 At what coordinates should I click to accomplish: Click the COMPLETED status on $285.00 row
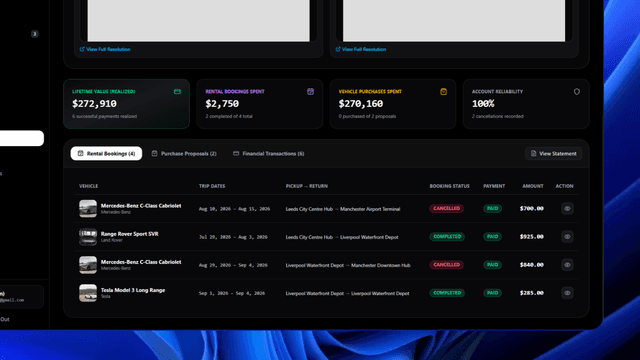pos(447,293)
